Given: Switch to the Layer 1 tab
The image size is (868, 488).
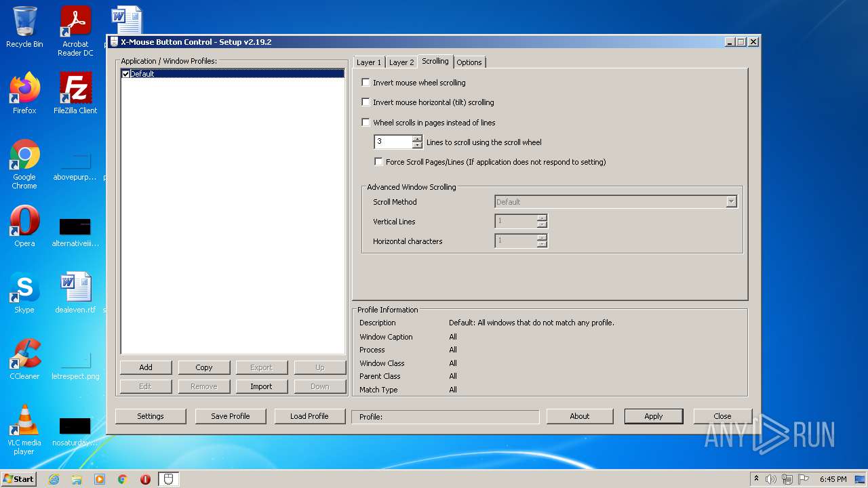Looking at the screenshot, I should 369,62.
